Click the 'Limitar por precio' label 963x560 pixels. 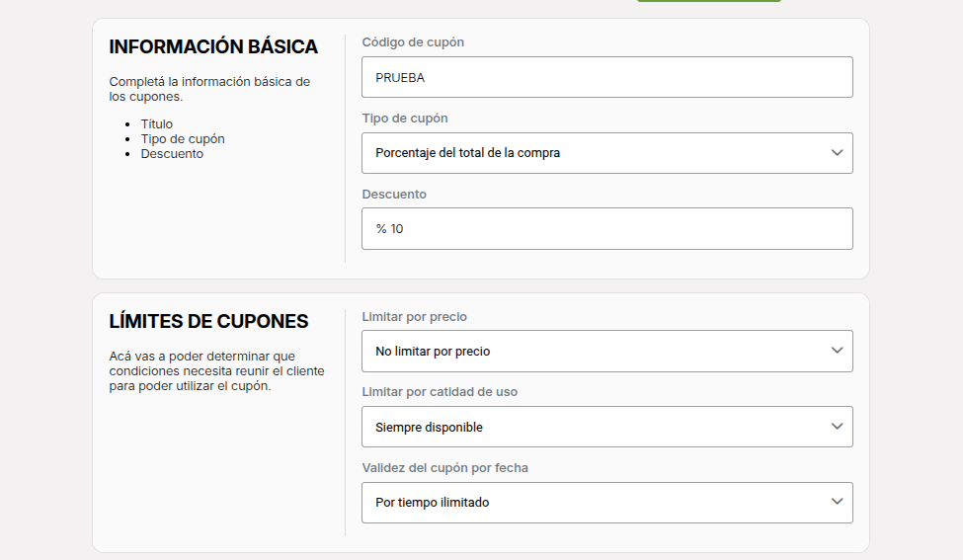[414, 317]
